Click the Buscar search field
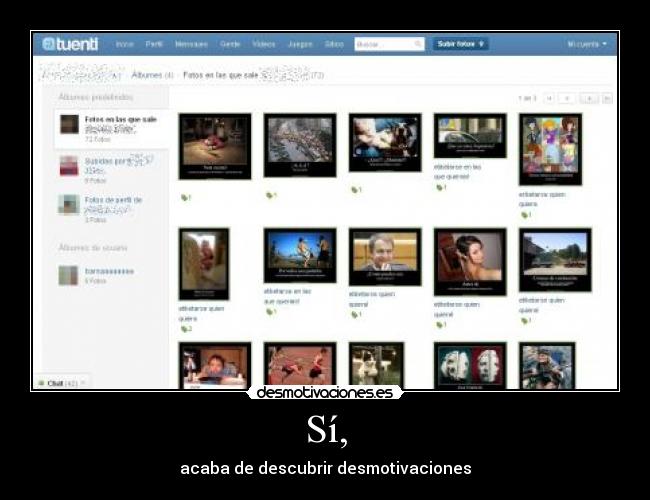 click(x=389, y=44)
